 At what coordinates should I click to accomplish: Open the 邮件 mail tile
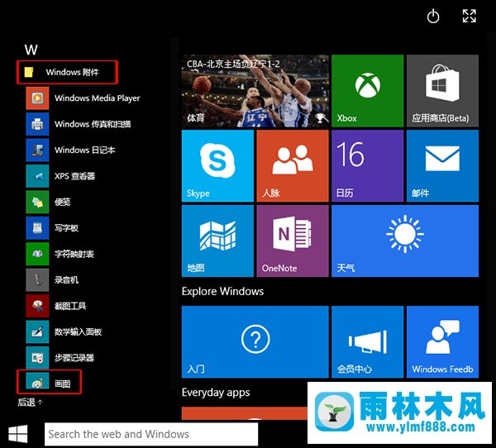click(x=442, y=166)
